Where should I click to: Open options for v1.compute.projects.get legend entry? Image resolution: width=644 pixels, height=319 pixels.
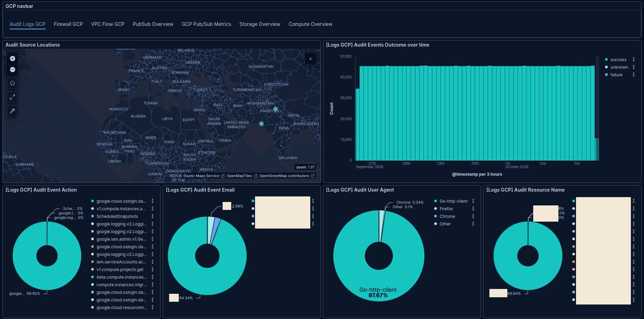pyautogui.click(x=153, y=270)
